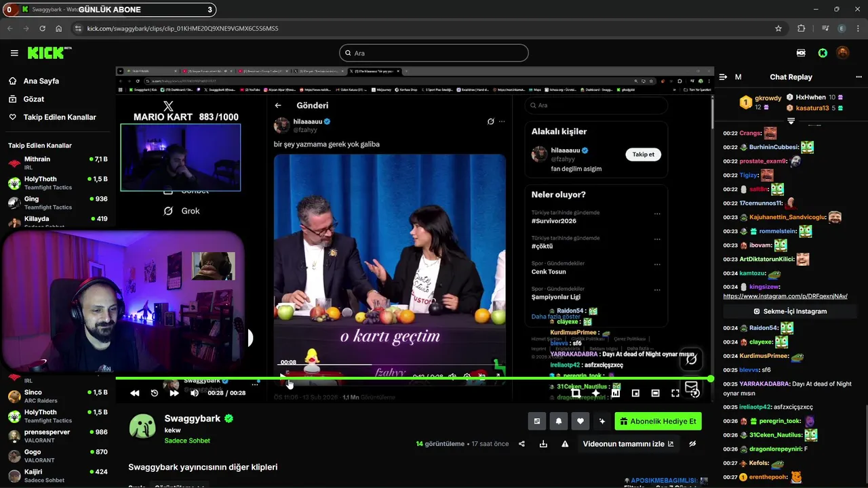The image size is (868, 488).
Task: Open the hamburger sidebar menu
Action: pyautogui.click(x=14, y=53)
